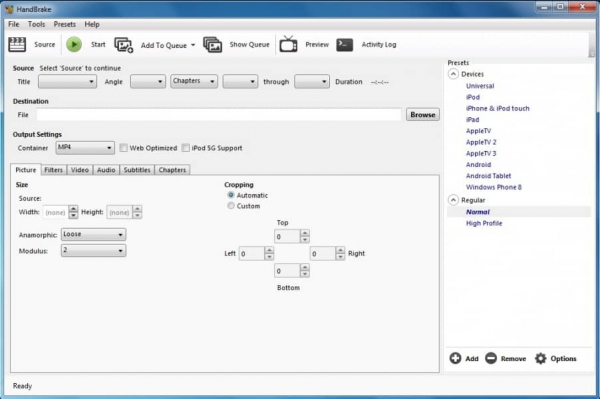Increase the Right crop stepper

pos(340,250)
